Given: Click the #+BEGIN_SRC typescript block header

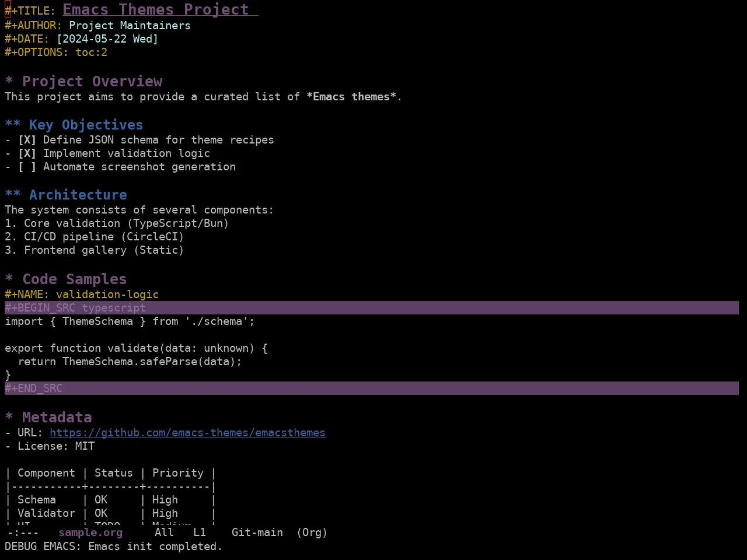Looking at the screenshot, I should pyautogui.click(x=372, y=308).
